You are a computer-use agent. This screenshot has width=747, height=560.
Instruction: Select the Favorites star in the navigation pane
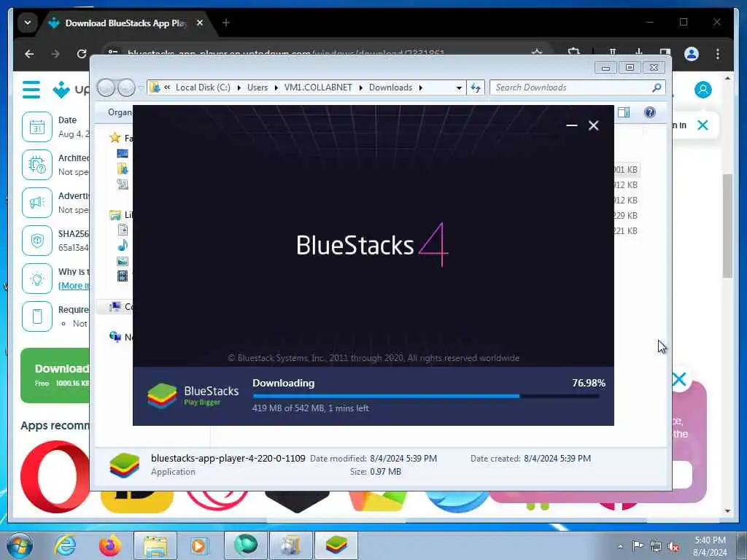[115, 138]
